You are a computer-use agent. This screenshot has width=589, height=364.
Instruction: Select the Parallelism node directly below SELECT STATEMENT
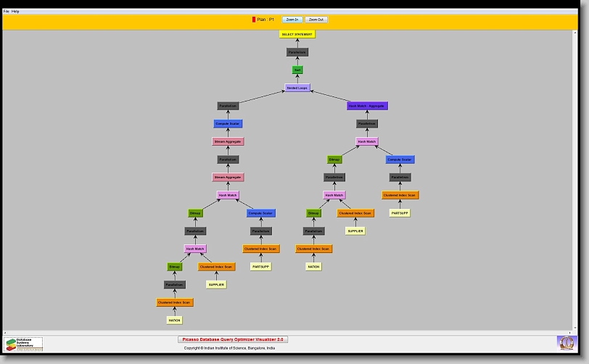tap(297, 52)
